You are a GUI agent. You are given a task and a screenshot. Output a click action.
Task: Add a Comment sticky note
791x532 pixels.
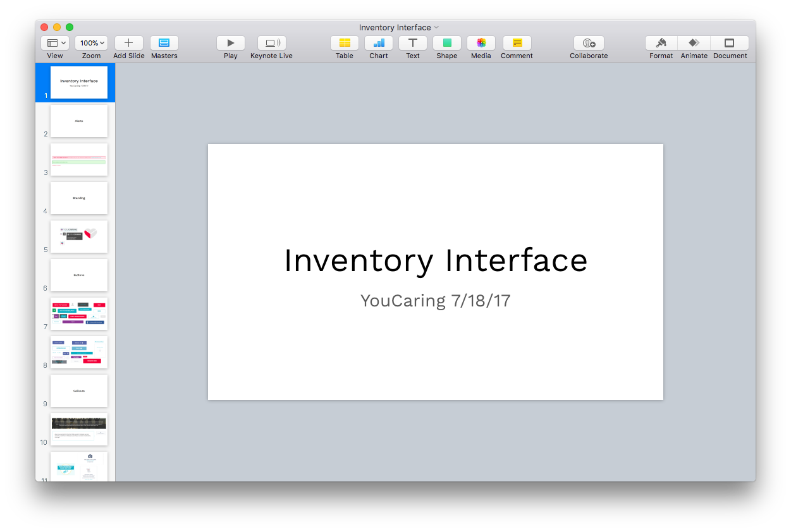517,43
